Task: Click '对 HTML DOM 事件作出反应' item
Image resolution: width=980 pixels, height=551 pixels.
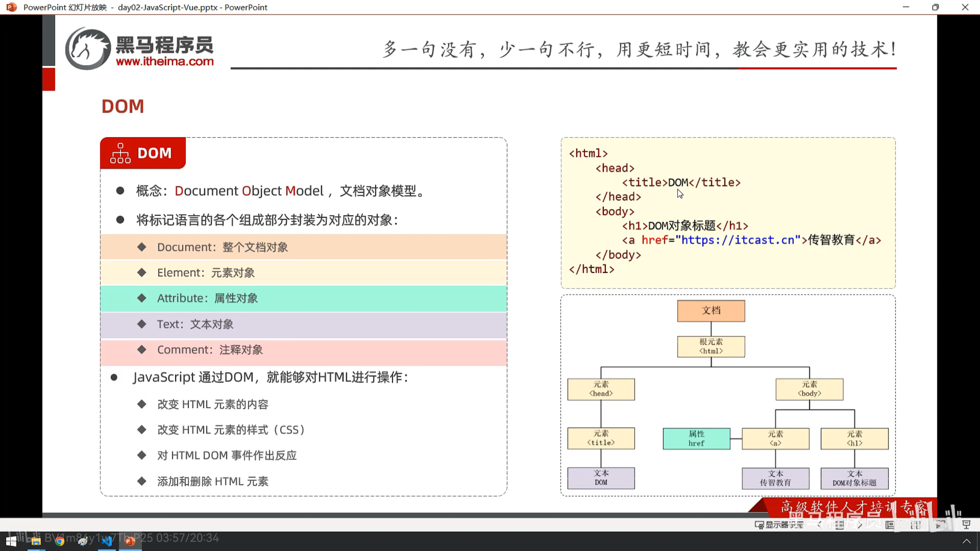Action: (x=227, y=455)
